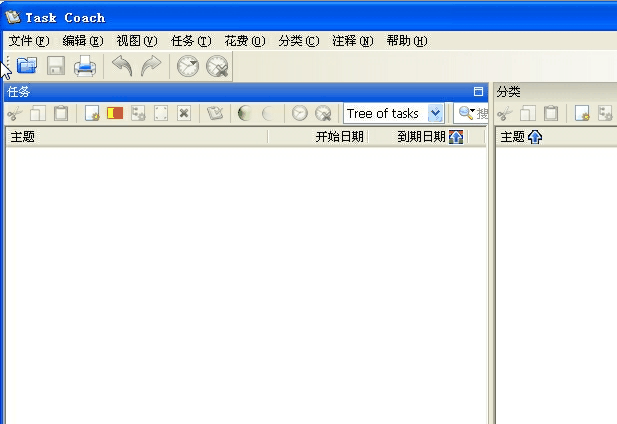The width and height of the screenshot is (617, 424).
Task: Open the 帮助(H) menu
Action: pyautogui.click(x=406, y=41)
